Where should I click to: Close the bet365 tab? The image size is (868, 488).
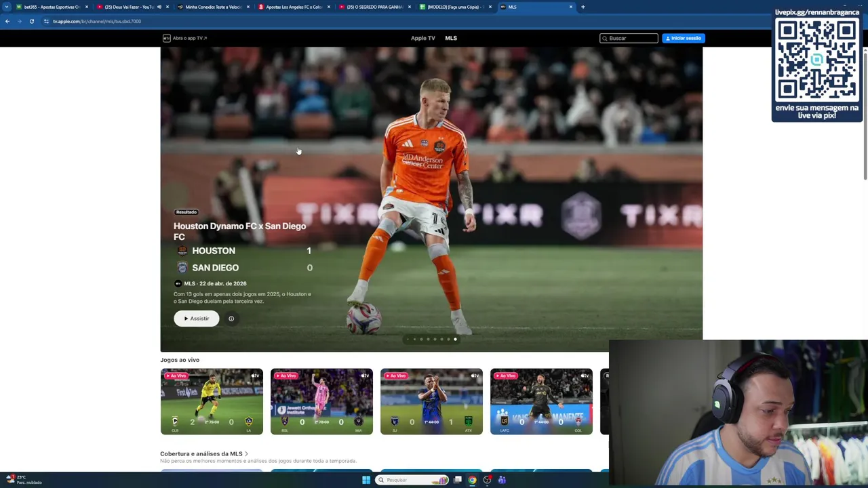[87, 7]
